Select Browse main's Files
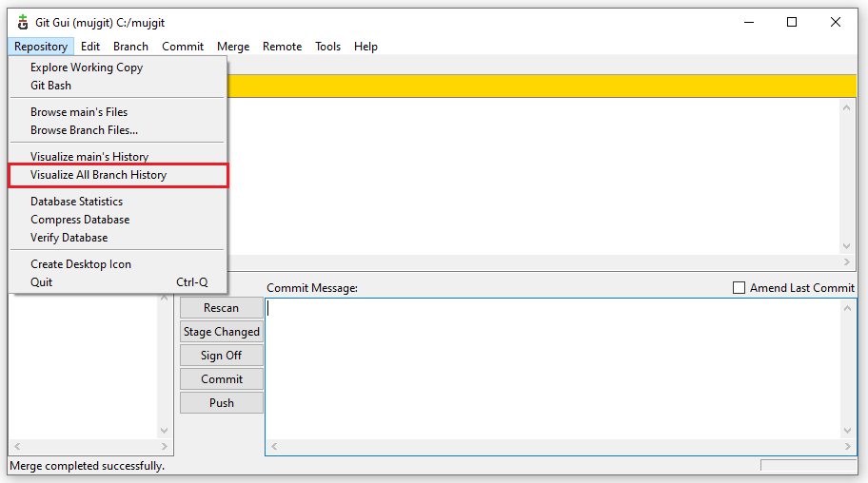 click(117, 112)
